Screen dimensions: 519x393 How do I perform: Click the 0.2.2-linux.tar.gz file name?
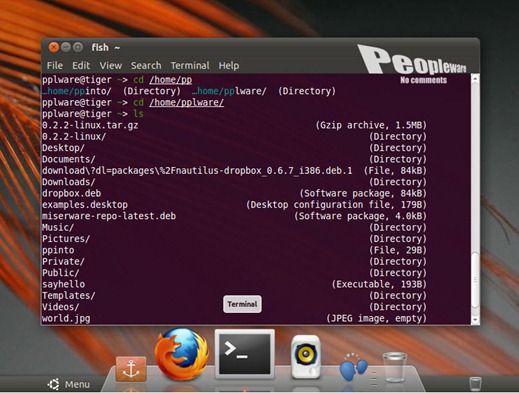pos(90,125)
